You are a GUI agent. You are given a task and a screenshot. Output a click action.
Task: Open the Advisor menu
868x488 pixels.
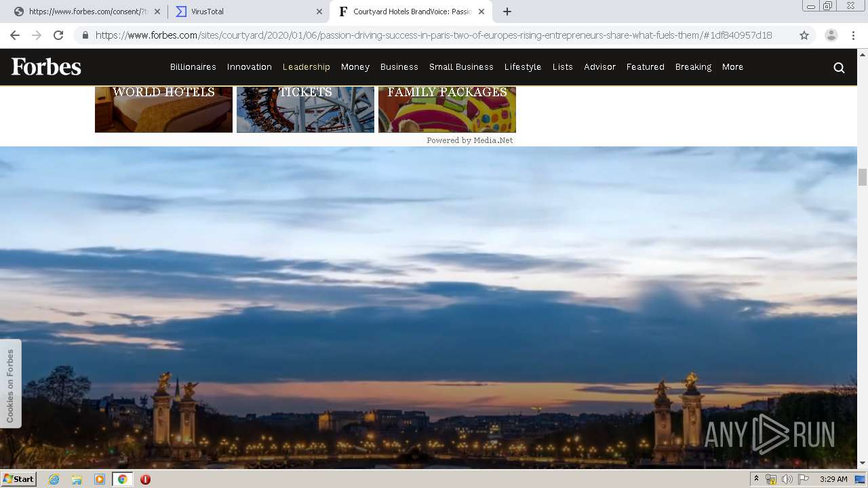point(600,67)
